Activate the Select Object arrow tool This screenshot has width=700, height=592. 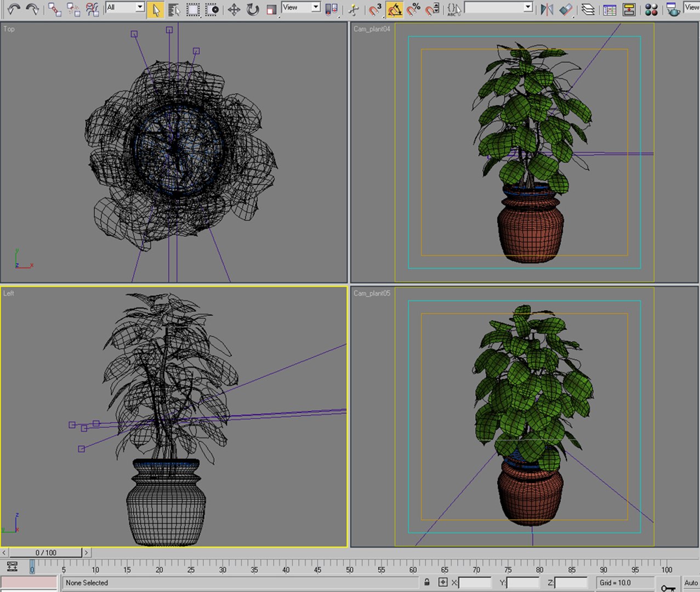point(155,9)
